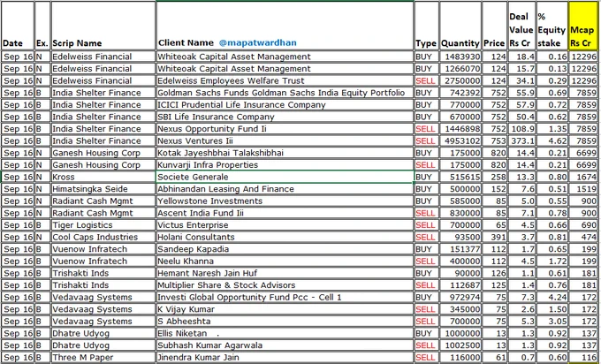
Task: Click Abhinandan Leasing And Finance cell
Action: coord(285,189)
